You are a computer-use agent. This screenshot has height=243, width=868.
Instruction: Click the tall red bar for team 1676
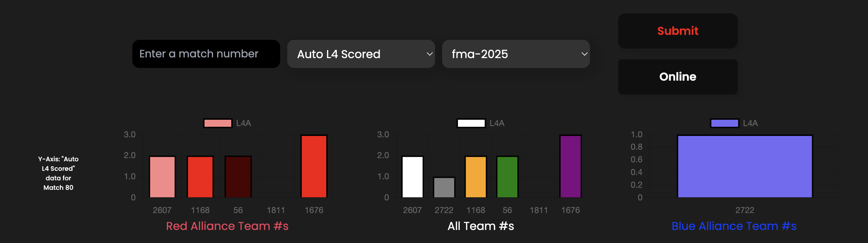(x=314, y=166)
